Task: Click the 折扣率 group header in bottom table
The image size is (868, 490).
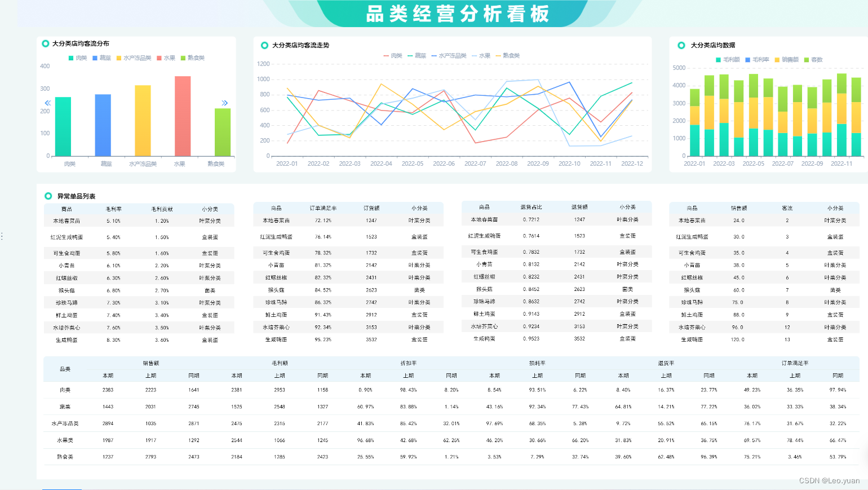Action: [408, 363]
